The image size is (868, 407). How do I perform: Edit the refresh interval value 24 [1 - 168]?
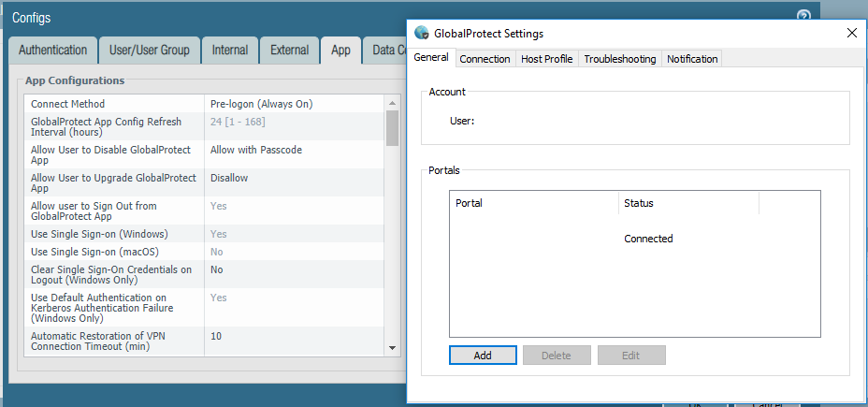click(238, 122)
